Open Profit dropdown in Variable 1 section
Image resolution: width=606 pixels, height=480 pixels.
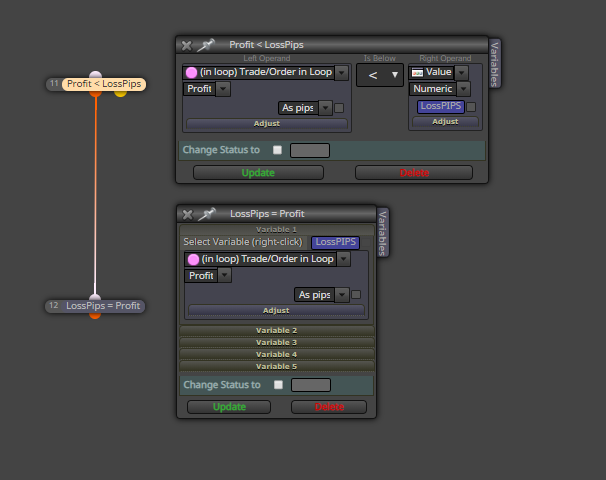(225, 276)
